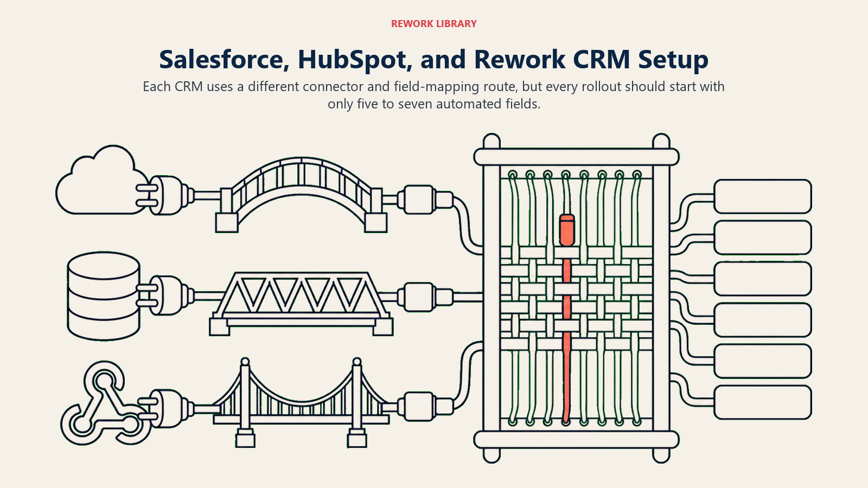Click the plug attached to the webhook icon

tap(164, 409)
